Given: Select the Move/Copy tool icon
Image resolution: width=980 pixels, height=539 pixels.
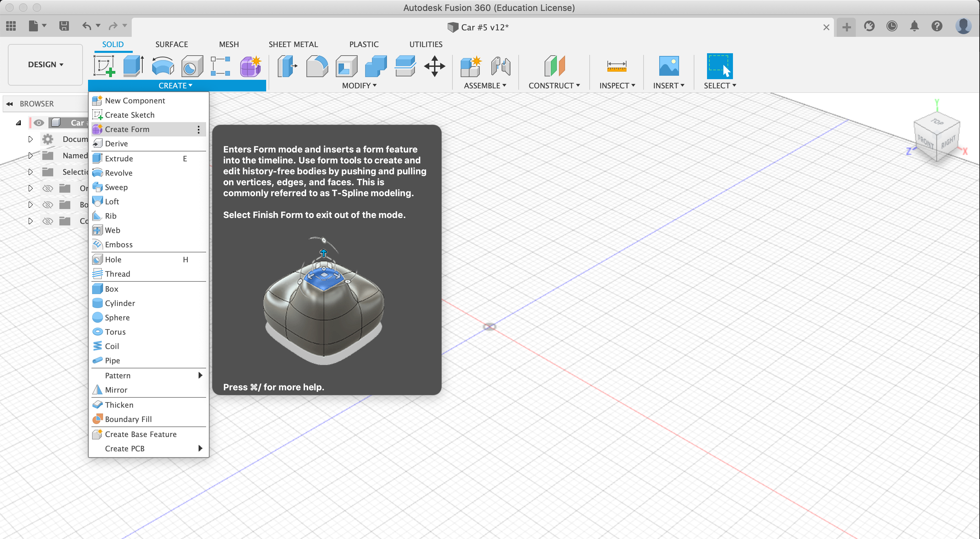Looking at the screenshot, I should click(x=434, y=66).
